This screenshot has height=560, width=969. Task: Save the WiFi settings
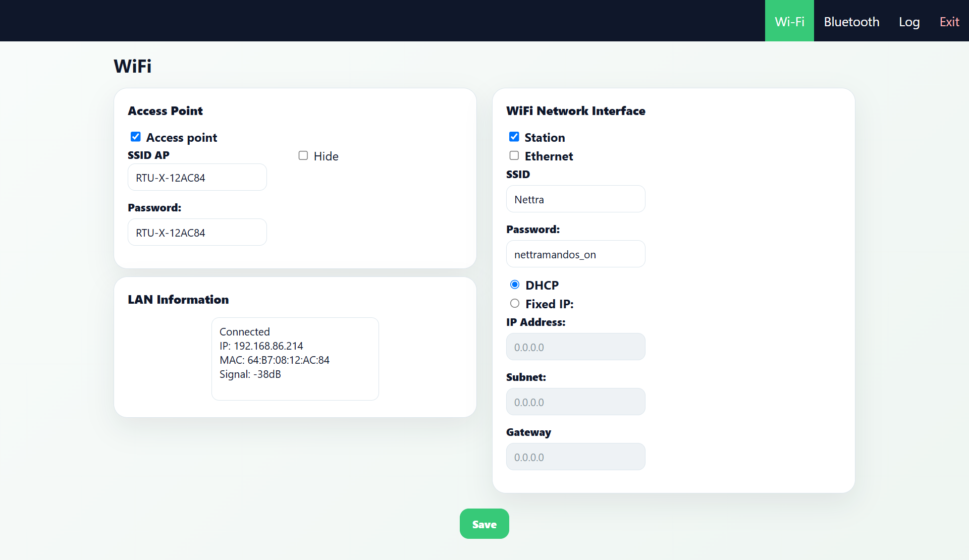(x=484, y=524)
